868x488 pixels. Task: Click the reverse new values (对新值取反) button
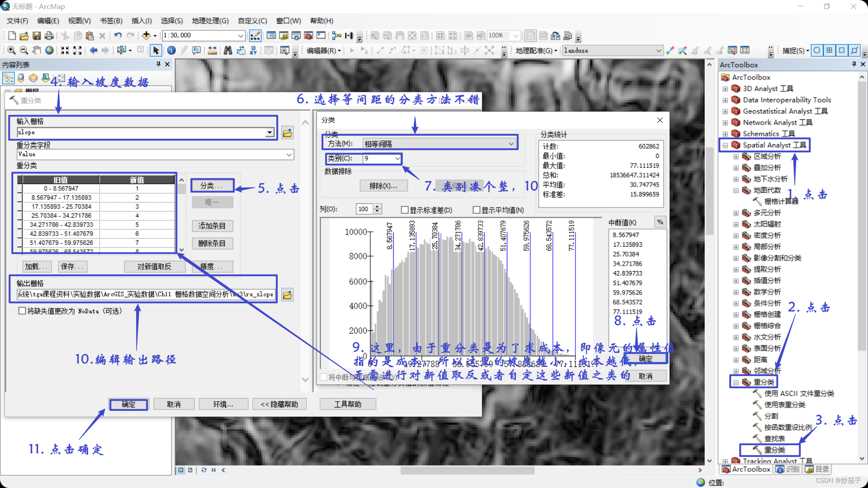pos(154,267)
